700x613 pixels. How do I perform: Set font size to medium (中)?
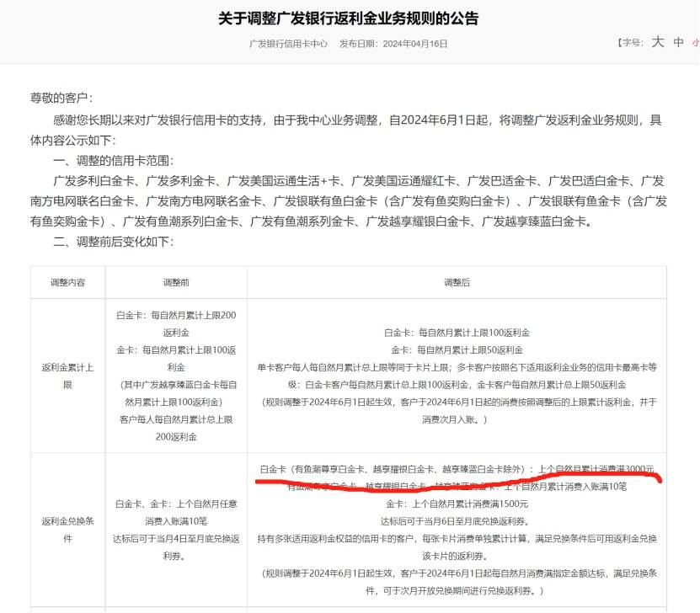679,42
